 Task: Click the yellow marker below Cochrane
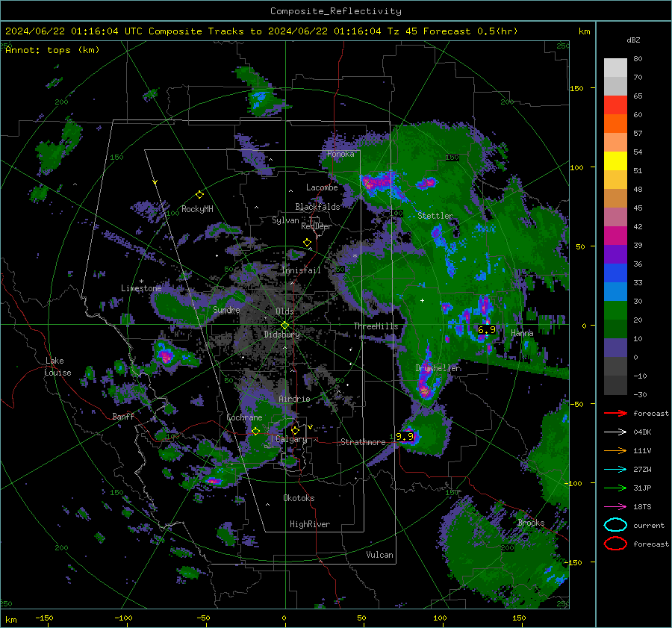pyautogui.click(x=255, y=431)
